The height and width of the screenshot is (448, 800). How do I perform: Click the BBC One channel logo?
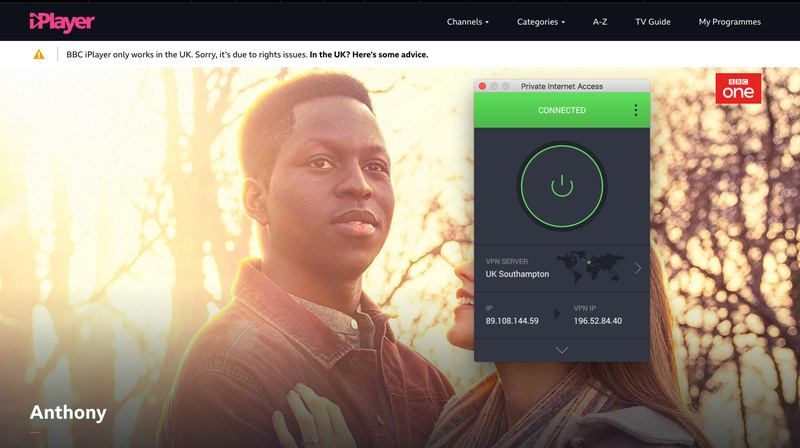[x=738, y=88]
